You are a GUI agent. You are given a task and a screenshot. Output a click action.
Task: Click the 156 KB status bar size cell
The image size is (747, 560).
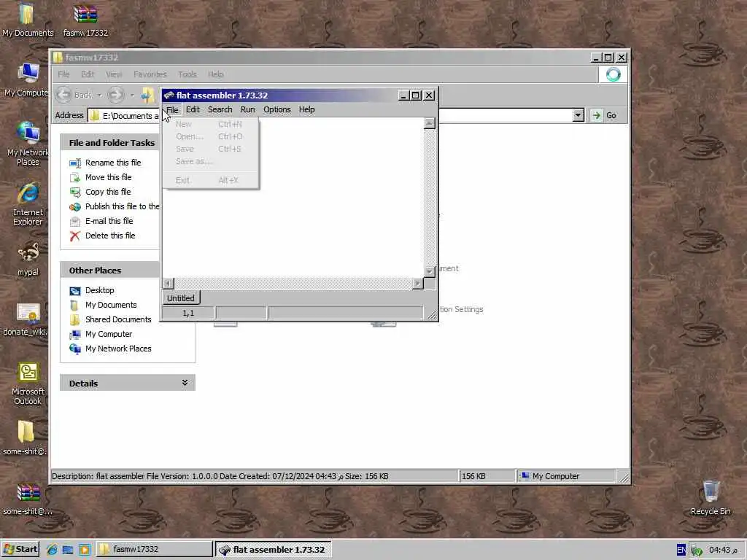tap(487, 476)
